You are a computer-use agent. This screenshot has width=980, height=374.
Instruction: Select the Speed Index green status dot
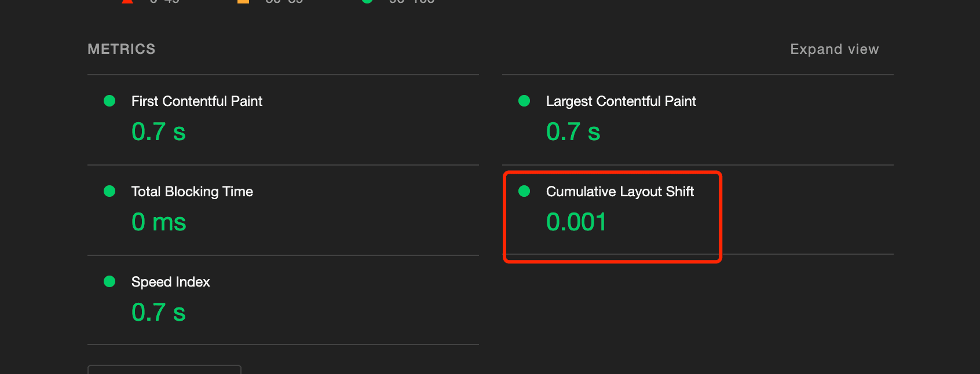(x=109, y=281)
